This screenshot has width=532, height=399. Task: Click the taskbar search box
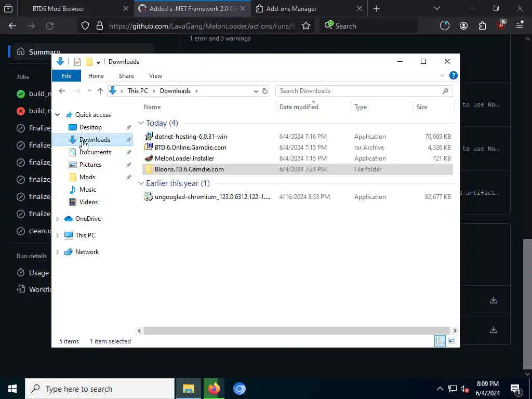point(100,389)
